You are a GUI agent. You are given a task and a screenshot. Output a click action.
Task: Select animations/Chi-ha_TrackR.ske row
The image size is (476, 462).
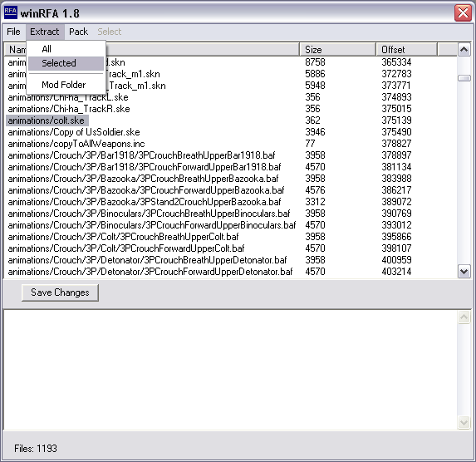pos(69,109)
